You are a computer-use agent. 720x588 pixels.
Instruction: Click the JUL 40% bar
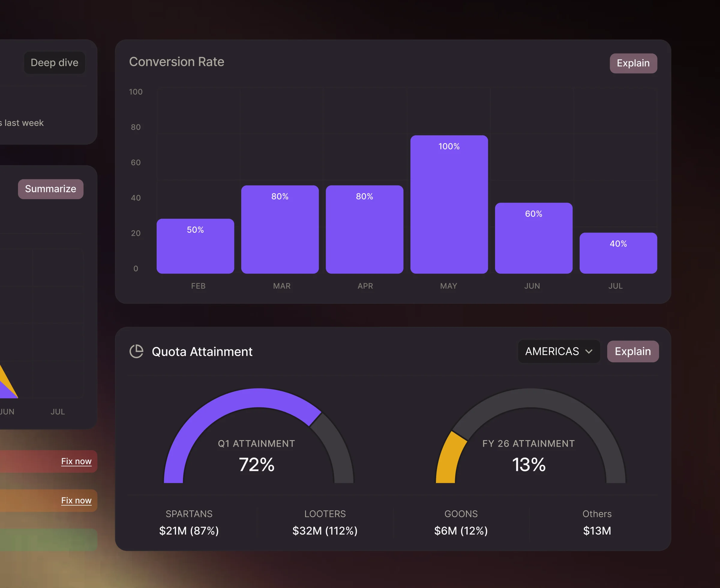coord(618,253)
